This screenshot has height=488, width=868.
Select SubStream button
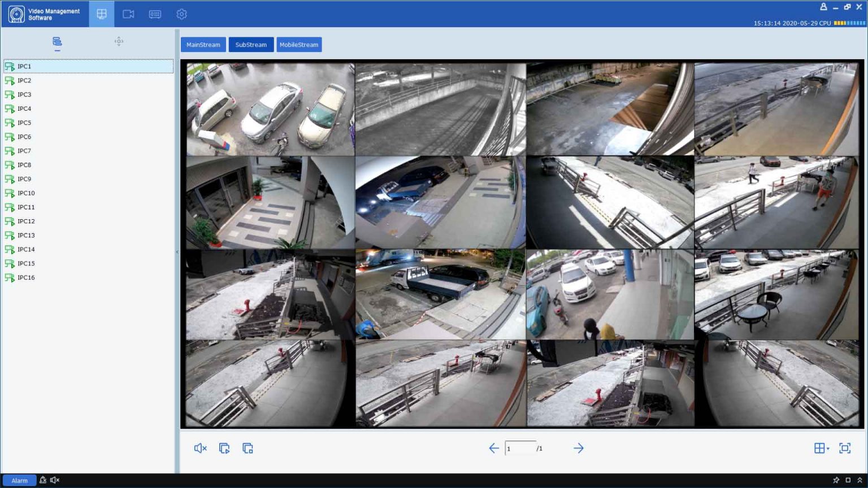pyautogui.click(x=251, y=45)
